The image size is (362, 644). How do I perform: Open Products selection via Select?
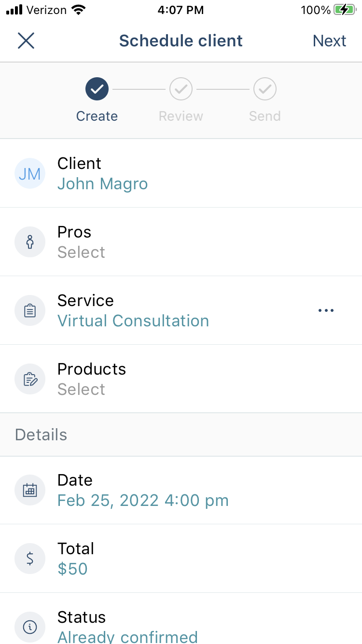[81, 389]
